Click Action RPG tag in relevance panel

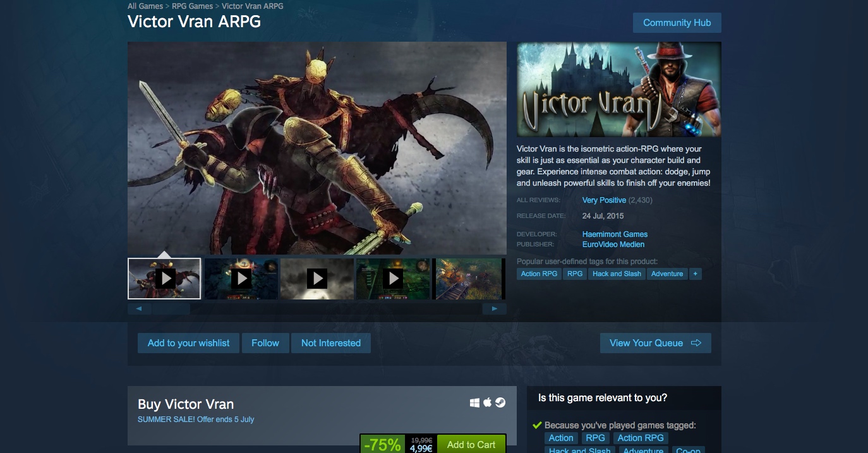[x=641, y=438]
